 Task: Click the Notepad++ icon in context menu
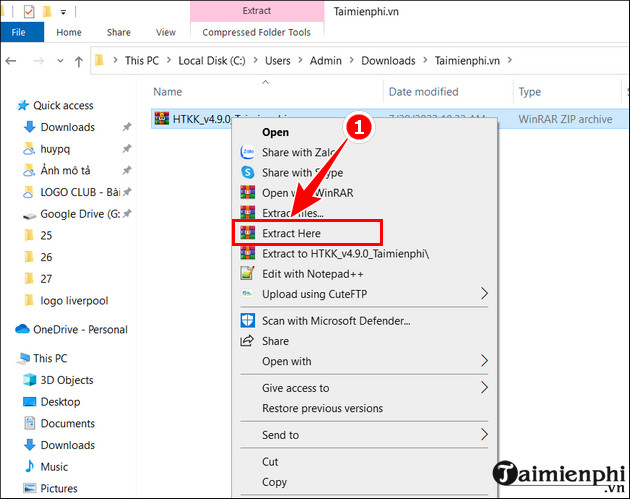[247, 273]
